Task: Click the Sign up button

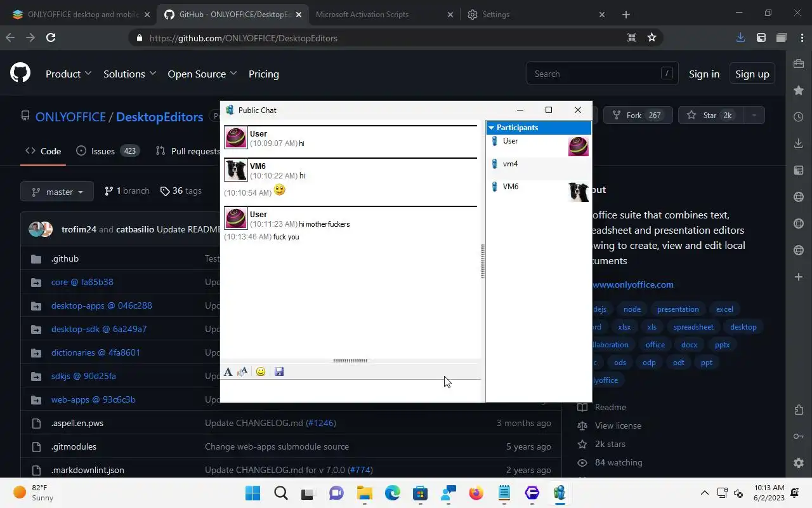Action: [752, 74]
